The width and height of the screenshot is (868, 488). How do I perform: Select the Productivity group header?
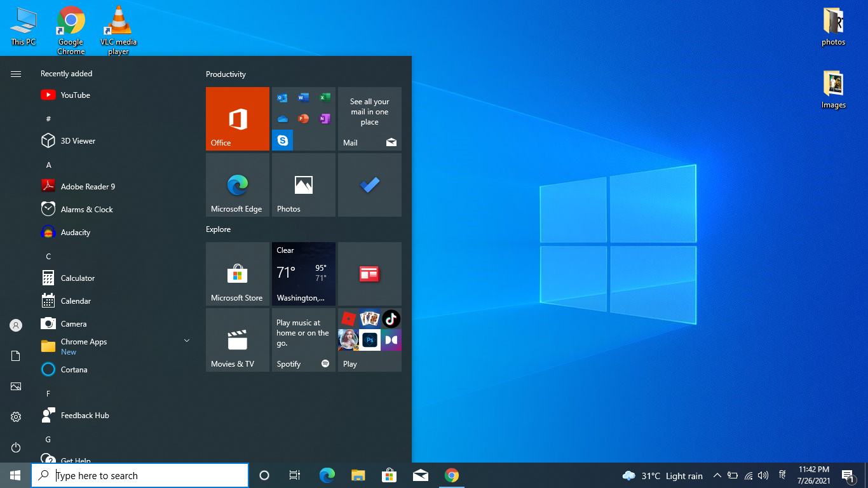(x=226, y=74)
